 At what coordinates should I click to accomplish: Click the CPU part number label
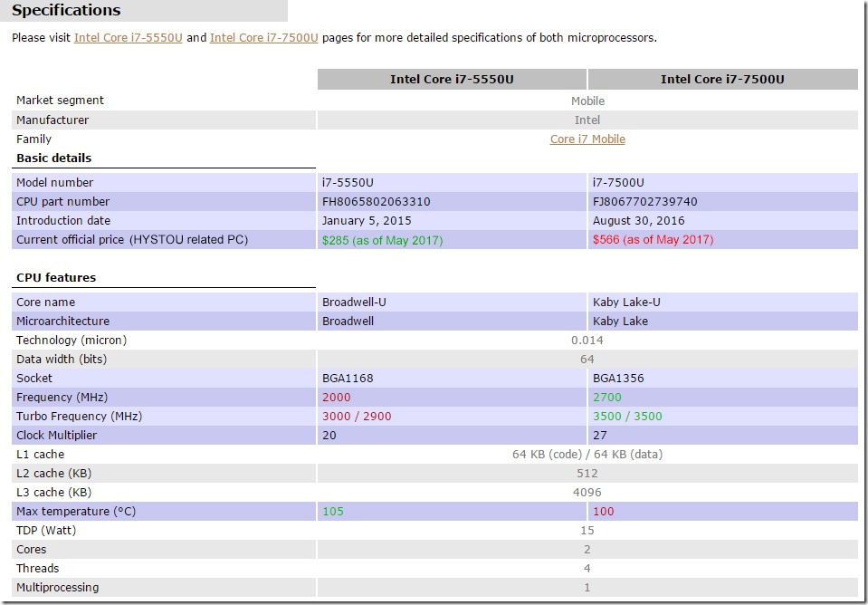pos(62,202)
